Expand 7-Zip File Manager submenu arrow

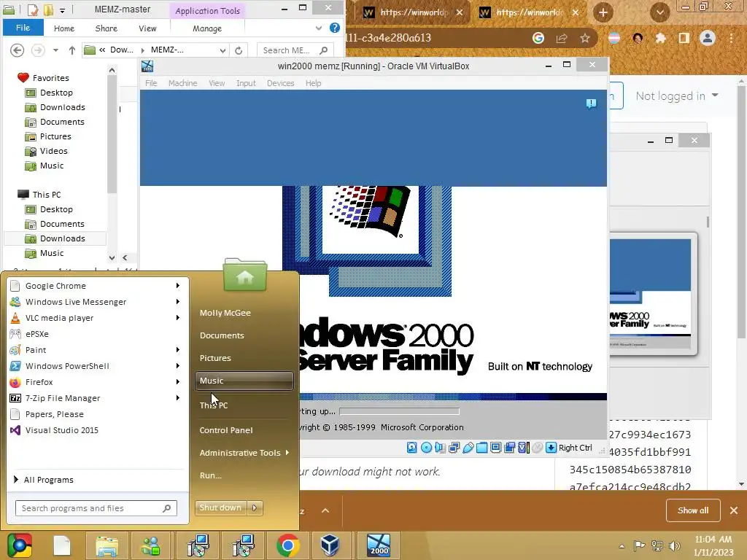(178, 397)
